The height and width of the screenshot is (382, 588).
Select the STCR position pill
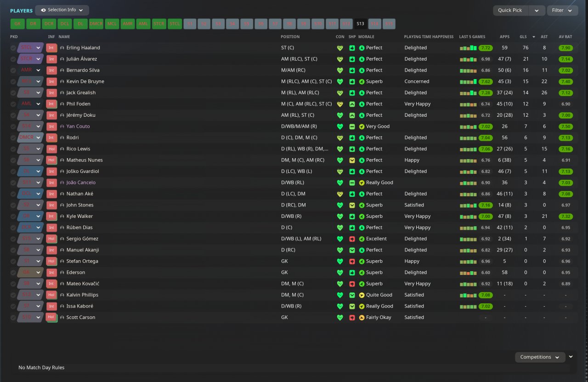point(159,24)
